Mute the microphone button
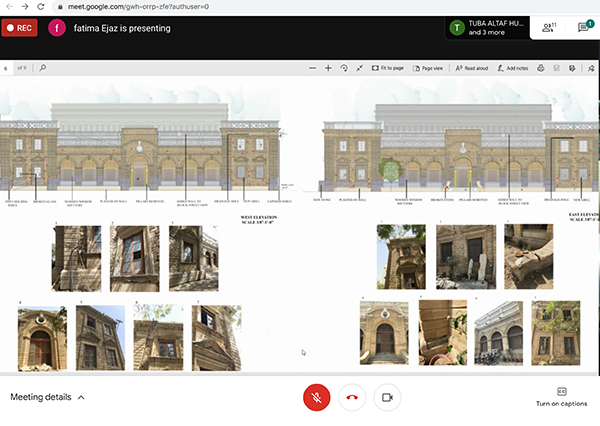The height and width of the screenshot is (426, 600). coord(316,397)
